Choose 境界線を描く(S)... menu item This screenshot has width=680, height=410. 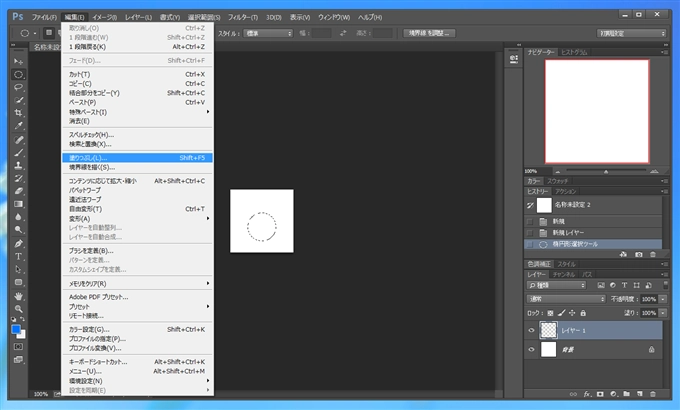[x=137, y=167]
